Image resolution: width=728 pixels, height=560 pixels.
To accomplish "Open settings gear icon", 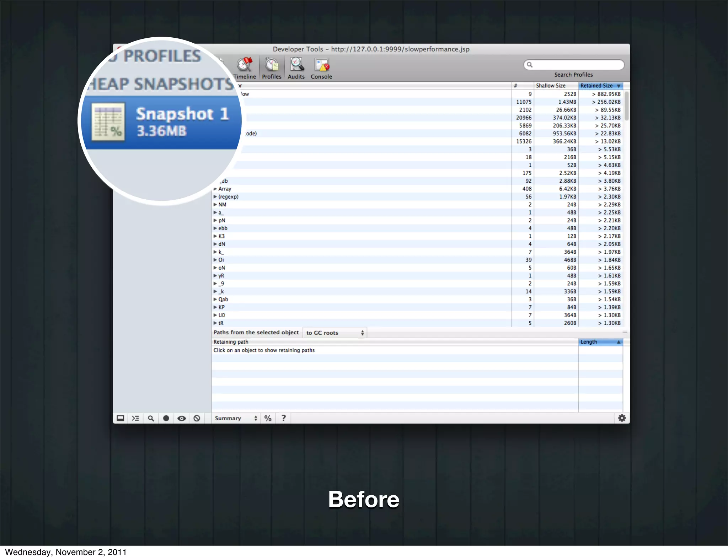I will pyautogui.click(x=622, y=418).
